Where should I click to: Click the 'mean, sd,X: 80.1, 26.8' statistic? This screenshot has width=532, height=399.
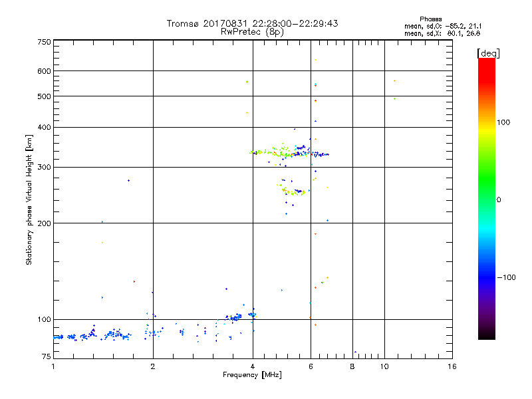coord(442,33)
